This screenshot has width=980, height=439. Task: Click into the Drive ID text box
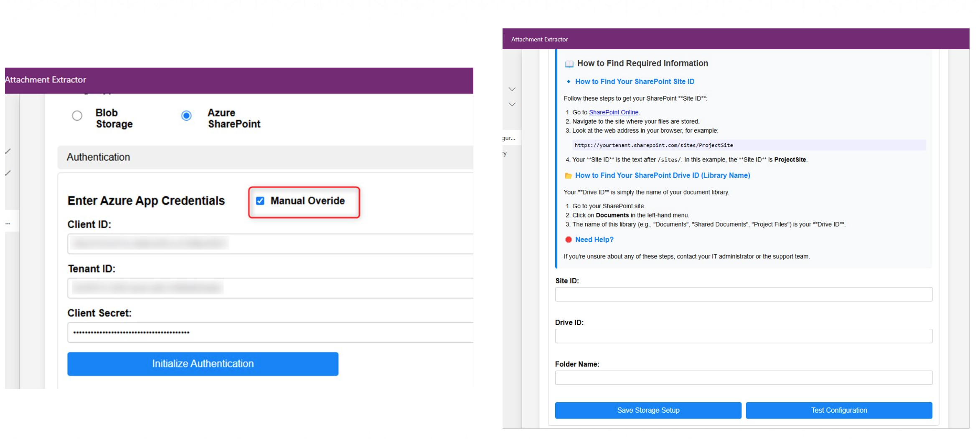click(x=743, y=336)
